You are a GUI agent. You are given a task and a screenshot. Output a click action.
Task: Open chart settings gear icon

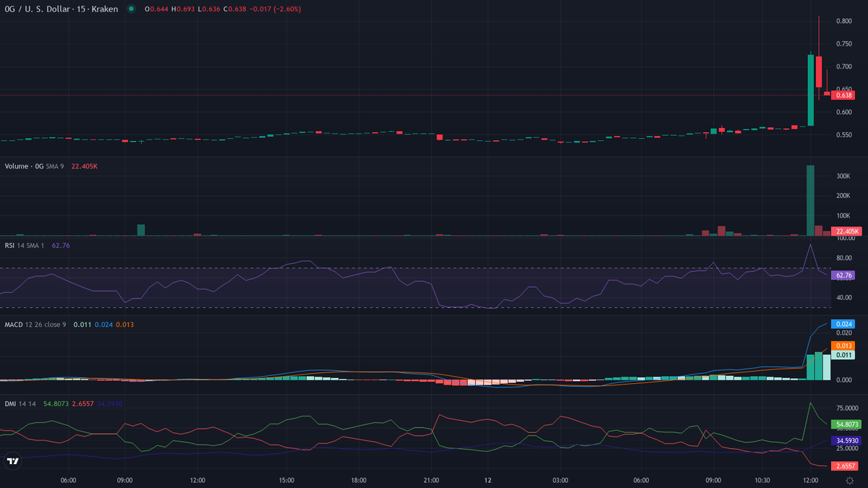tap(849, 480)
